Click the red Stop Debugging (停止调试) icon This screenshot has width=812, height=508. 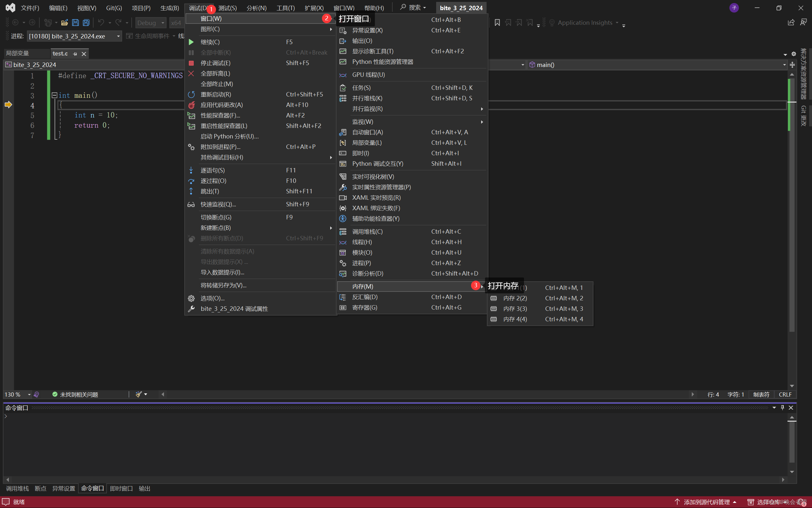[x=191, y=63]
